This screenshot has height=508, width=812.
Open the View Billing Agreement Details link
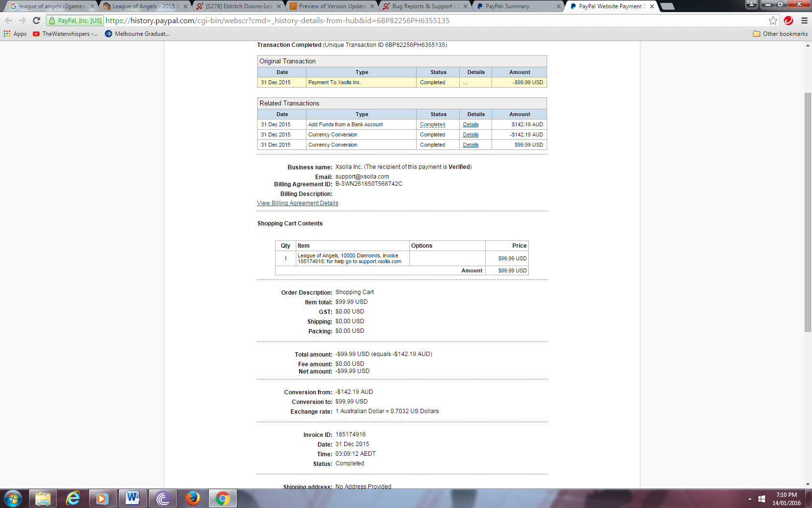tap(297, 203)
